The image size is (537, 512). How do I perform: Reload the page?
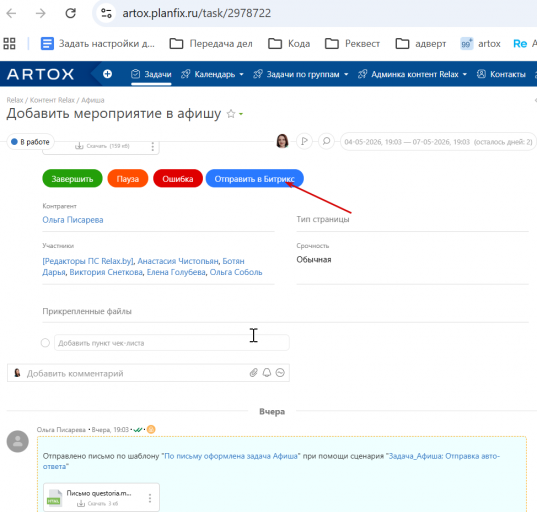71,13
